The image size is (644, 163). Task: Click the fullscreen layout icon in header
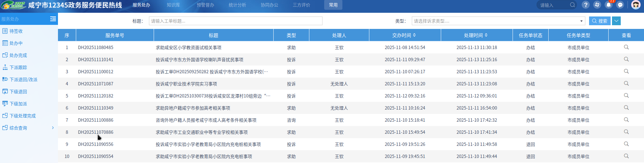[597, 5]
